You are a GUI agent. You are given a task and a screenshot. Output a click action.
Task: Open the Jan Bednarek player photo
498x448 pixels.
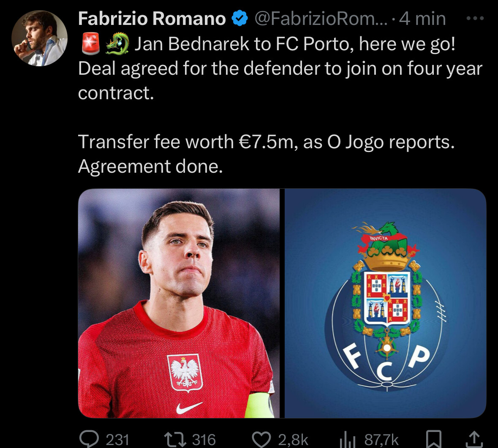pos(179,303)
